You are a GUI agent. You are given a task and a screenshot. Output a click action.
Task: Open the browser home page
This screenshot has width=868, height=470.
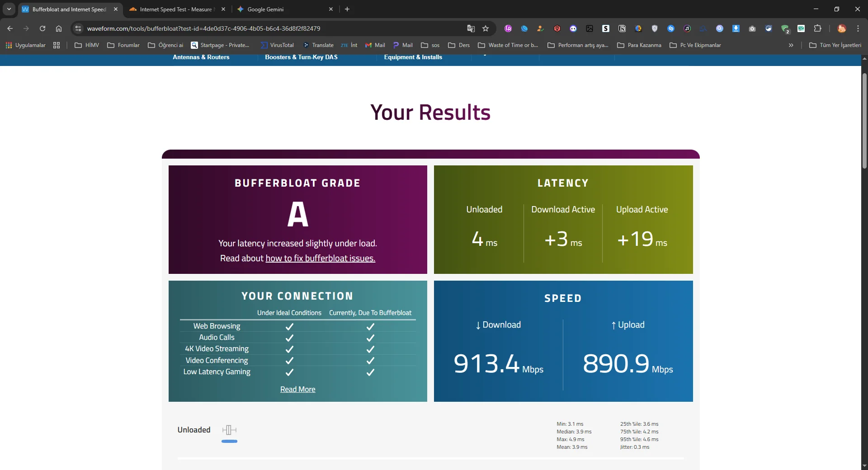tap(59, 28)
